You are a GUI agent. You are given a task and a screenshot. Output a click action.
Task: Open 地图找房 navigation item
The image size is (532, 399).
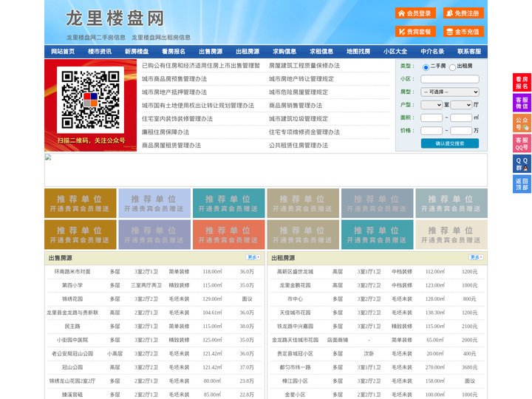pyautogui.click(x=358, y=52)
